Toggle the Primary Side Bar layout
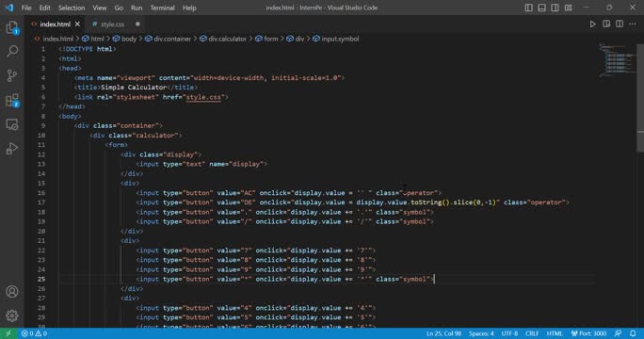The height and width of the screenshot is (339, 644). 528,8
